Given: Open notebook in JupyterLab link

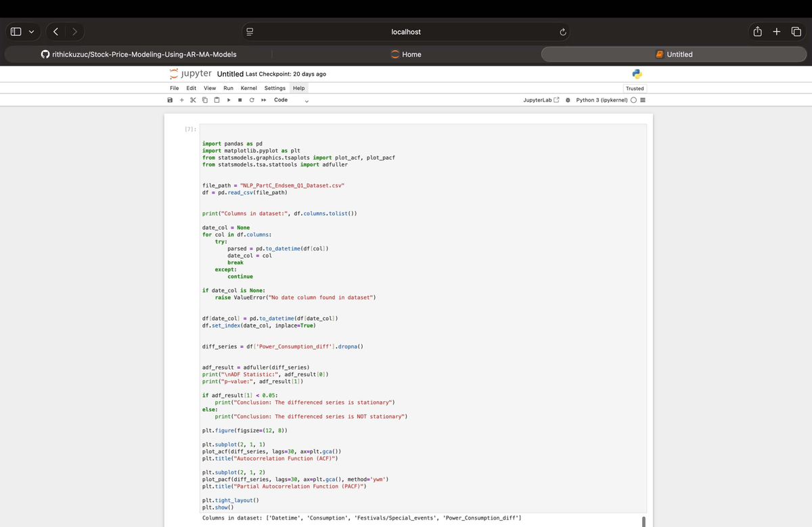Looking at the screenshot, I should 541,100.
